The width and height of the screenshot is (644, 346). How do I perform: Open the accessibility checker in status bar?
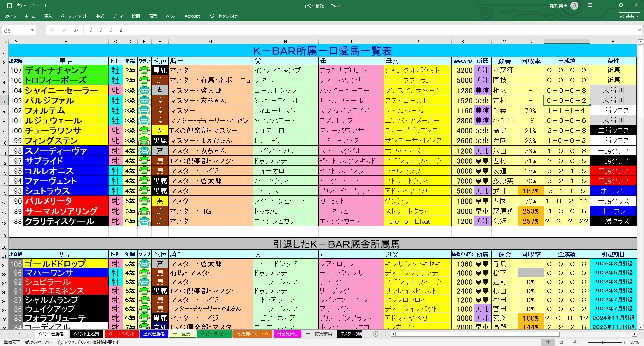pos(89,342)
